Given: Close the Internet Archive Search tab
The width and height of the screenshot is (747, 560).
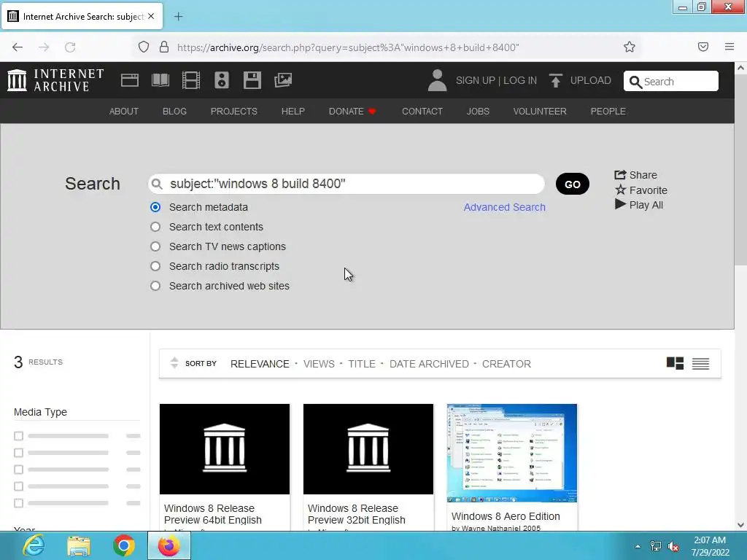Looking at the screenshot, I should [x=151, y=16].
